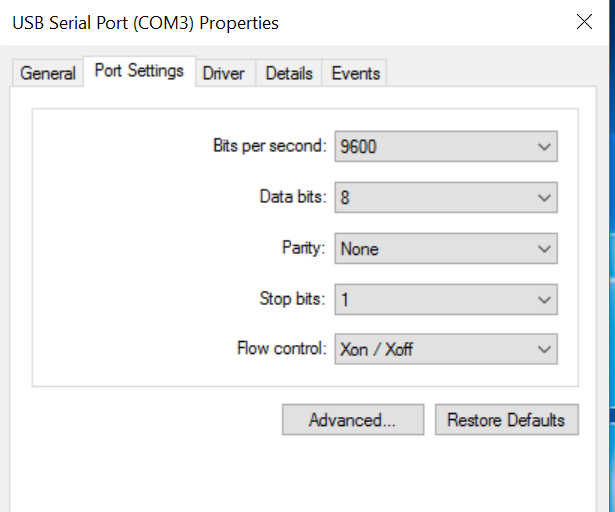Click the 'Parity:' label text

pos(303,248)
